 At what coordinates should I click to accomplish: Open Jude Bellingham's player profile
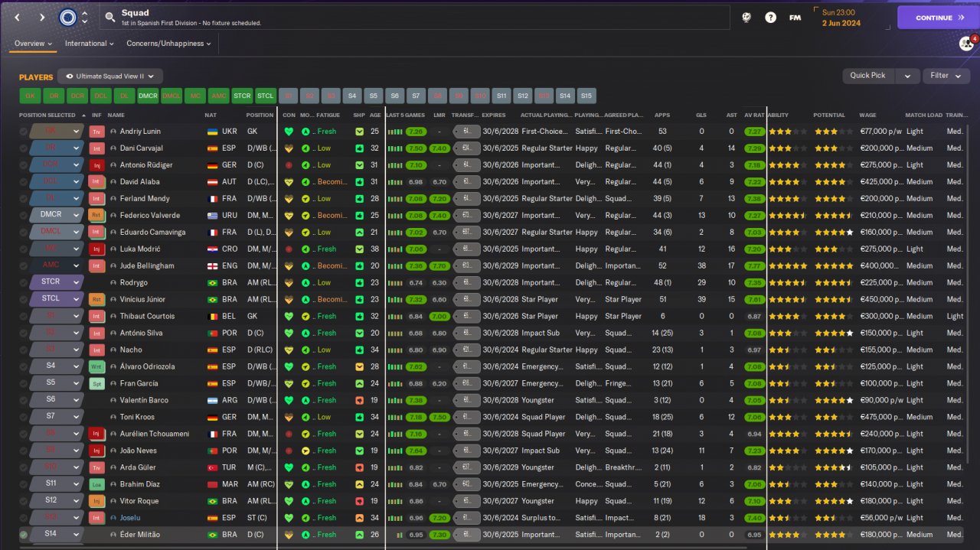[147, 265]
